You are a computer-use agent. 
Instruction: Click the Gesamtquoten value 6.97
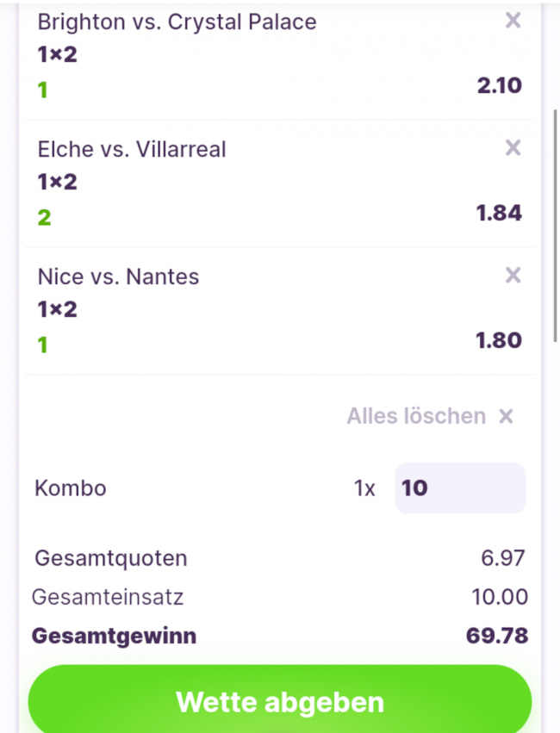503,558
